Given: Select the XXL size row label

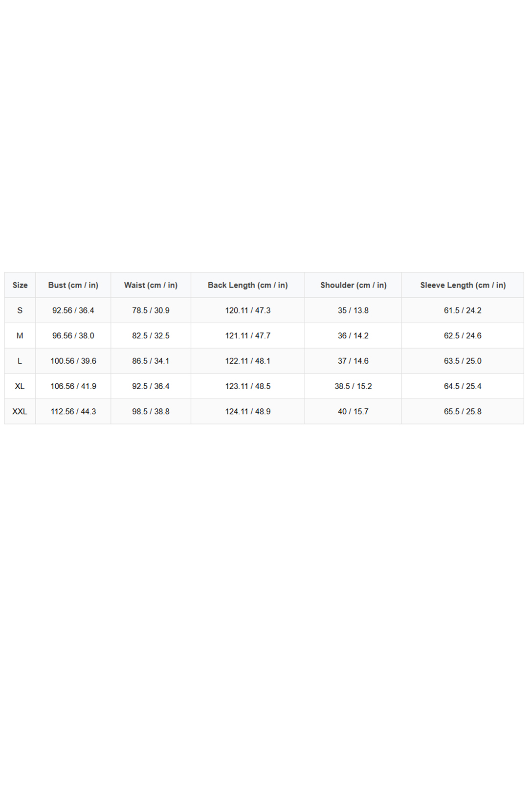Looking at the screenshot, I should pyautogui.click(x=20, y=412).
